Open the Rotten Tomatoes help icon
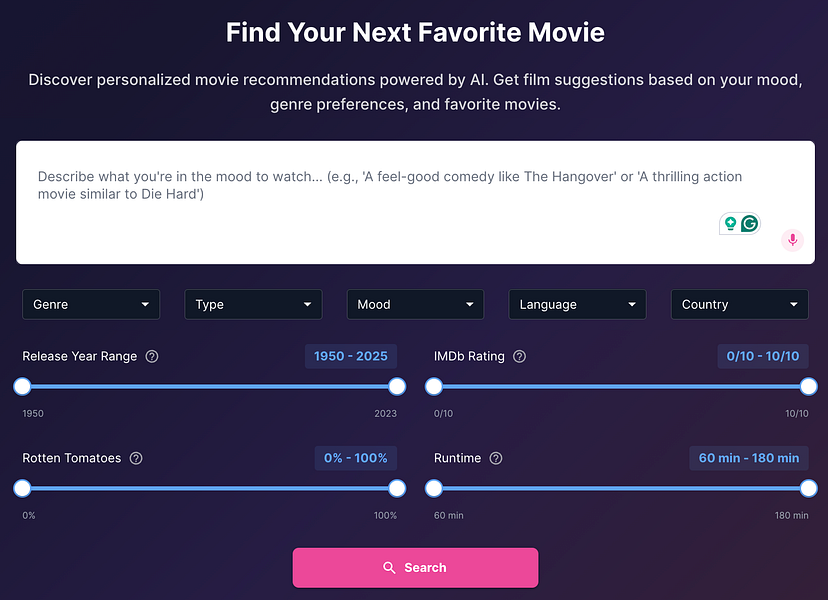The width and height of the screenshot is (828, 600). pyautogui.click(x=136, y=458)
